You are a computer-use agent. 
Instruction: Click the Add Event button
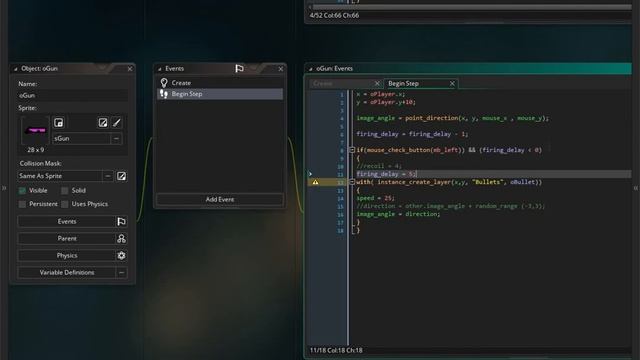[x=220, y=200]
